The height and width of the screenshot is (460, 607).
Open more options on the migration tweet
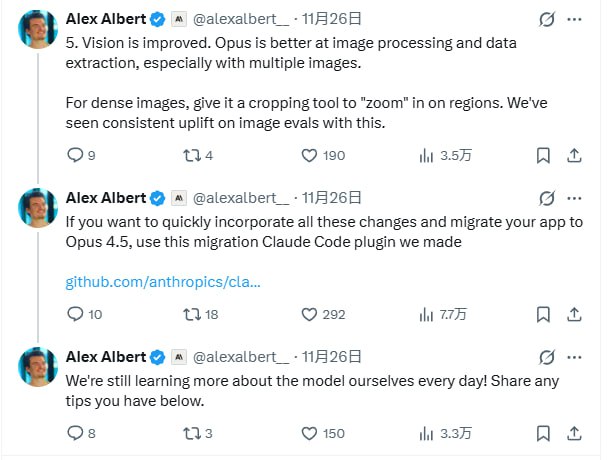click(574, 197)
